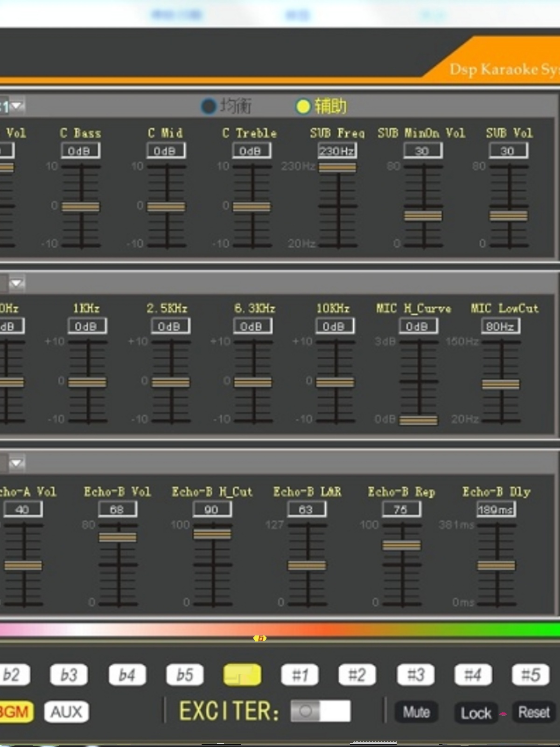Switch input to AUX
Viewport: 560px width, 747px height.
66,712
